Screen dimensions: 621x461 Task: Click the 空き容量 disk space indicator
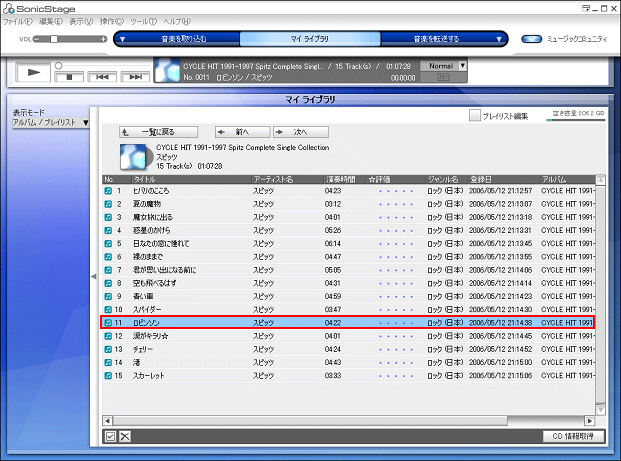click(x=578, y=114)
